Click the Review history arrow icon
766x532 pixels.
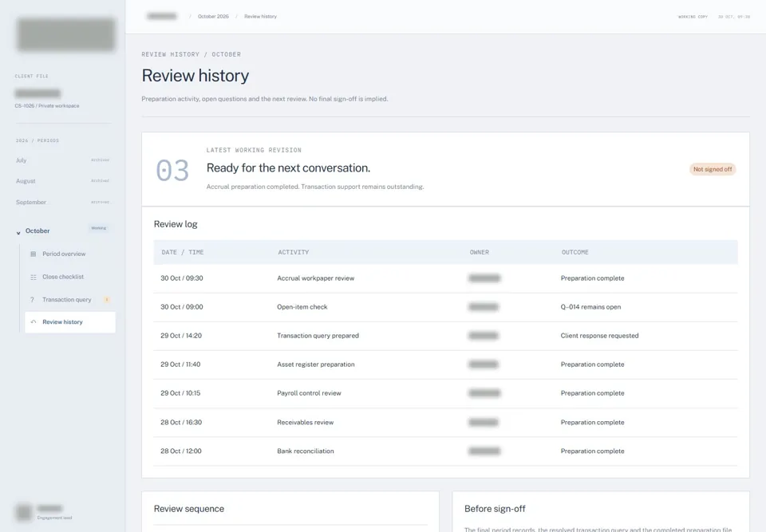pos(34,322)
